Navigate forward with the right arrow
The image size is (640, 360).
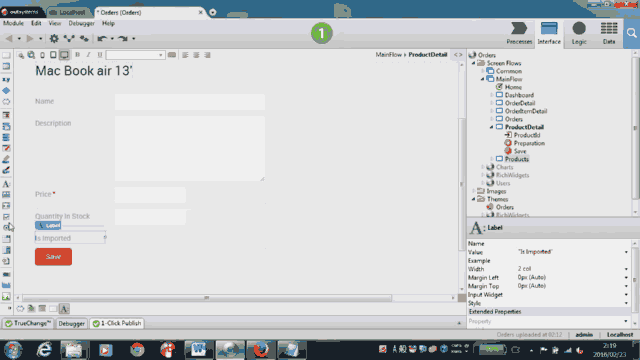point(30,39)
